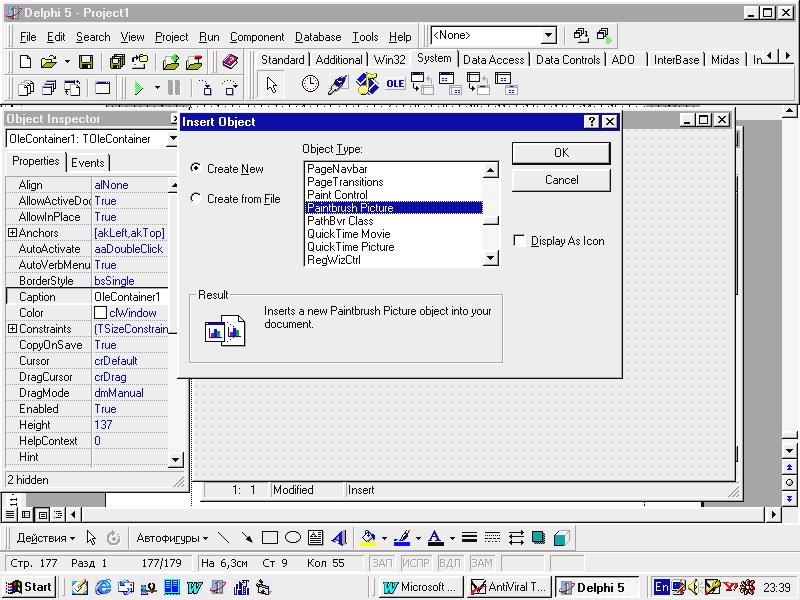Viewport: 800px width, 600px height.
Task: Click the green Run arrow
Action: (x=138, y=88)
